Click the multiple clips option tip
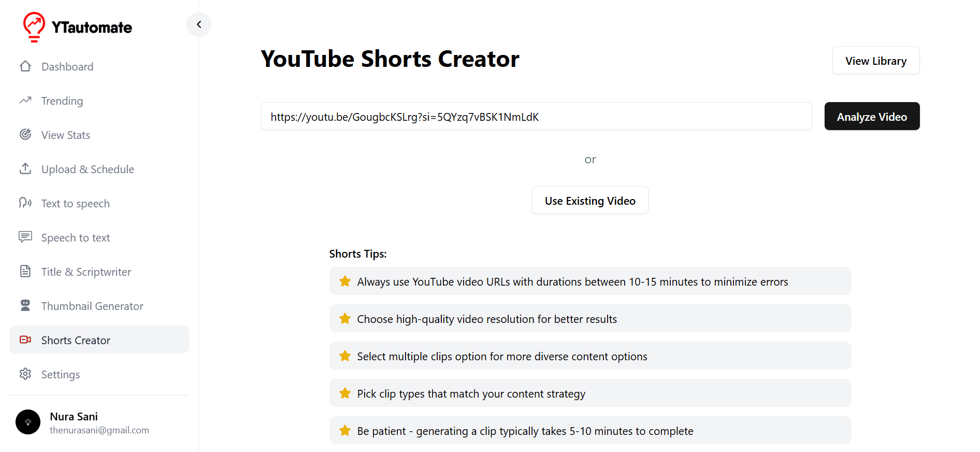This screenshot has height=452, width=980. [x=590, y=356]
